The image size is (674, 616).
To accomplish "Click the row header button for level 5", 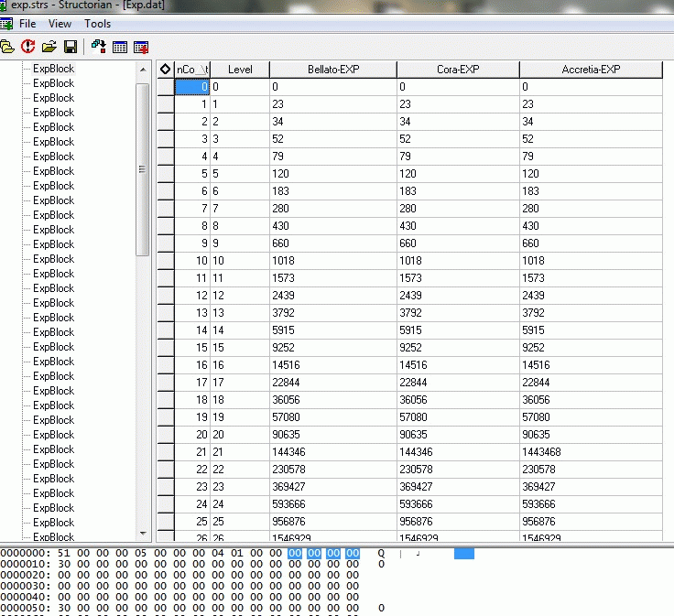I will click(166, 174).
